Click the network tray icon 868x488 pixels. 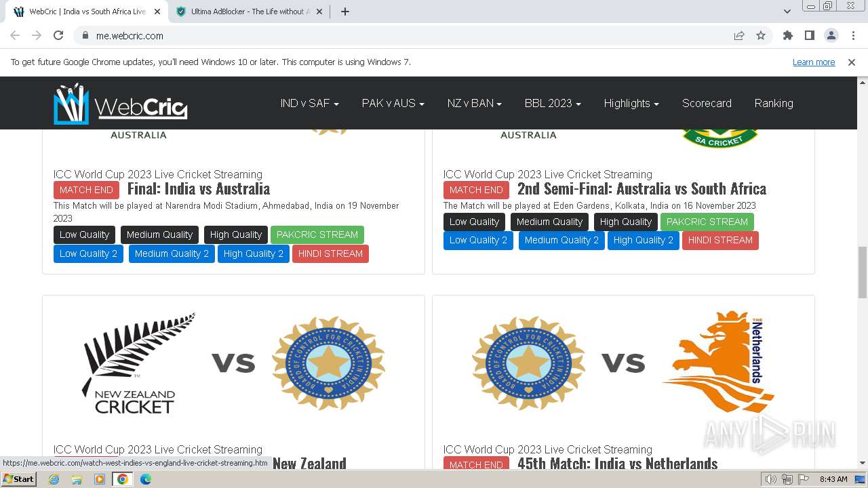click(x=787, y=479)
